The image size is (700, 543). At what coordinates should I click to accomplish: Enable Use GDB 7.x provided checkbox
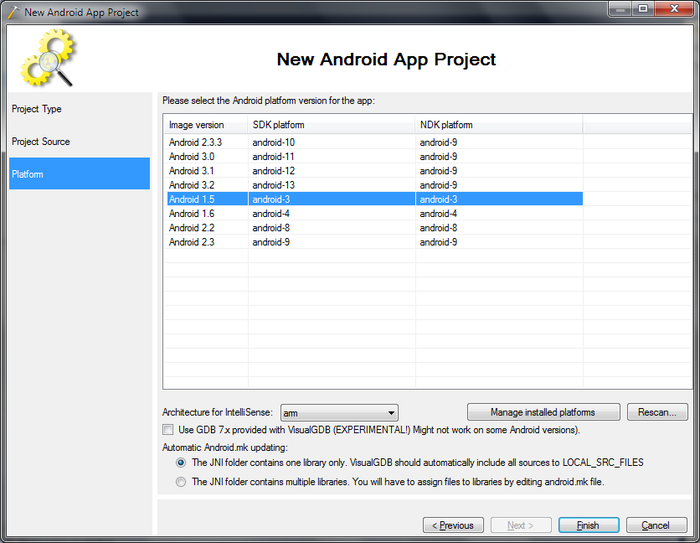[168, 430]
